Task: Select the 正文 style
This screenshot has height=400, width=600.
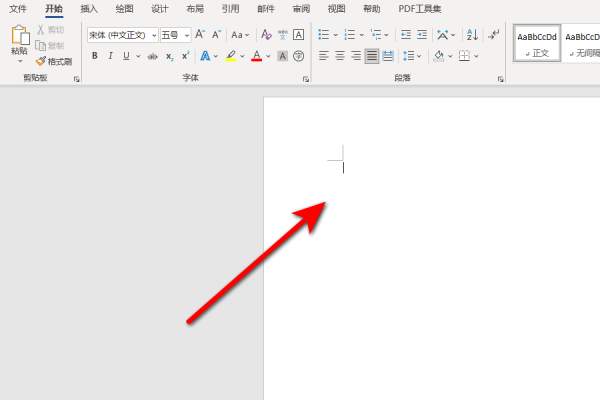Action: (537, 43)
